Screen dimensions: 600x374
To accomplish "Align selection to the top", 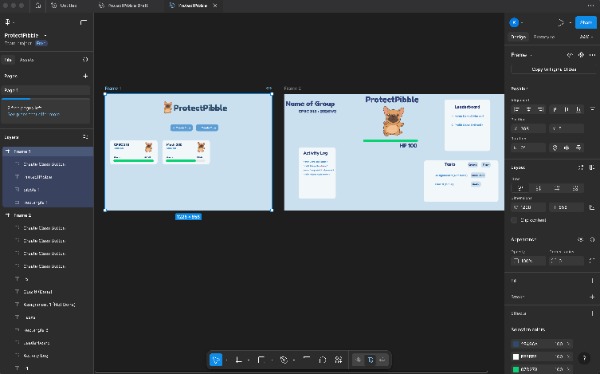I will tap(554, 109).
